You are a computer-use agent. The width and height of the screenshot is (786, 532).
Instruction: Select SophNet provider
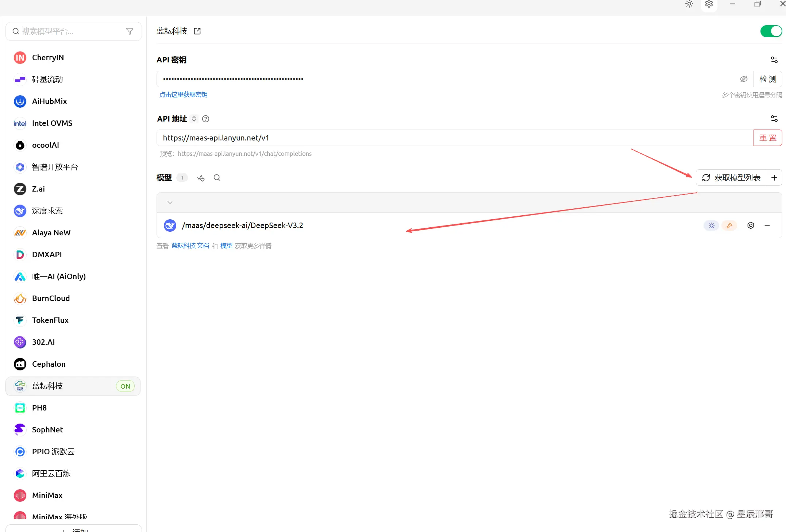pos(73,430)
